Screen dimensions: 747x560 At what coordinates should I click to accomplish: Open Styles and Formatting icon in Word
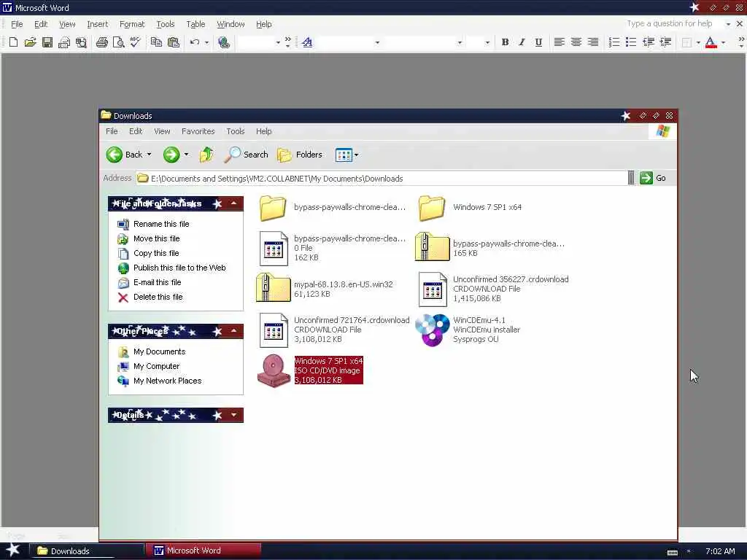pyautogui.click(x=307, y=42)
